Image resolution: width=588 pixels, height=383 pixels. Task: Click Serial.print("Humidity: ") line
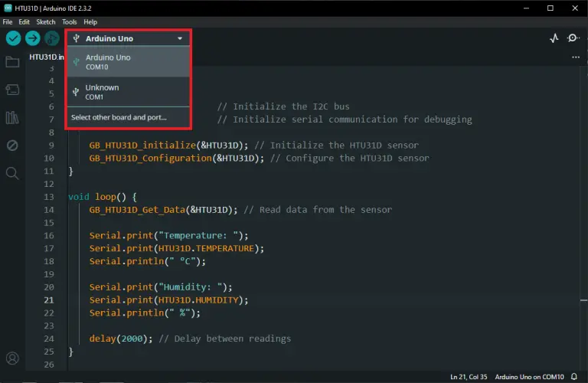point(161,287)
